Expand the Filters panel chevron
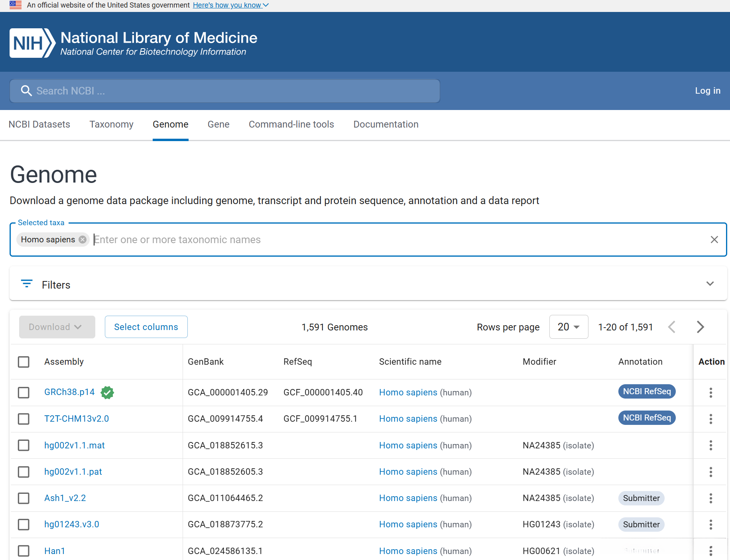This screenshot has height=560, width=730. point(710,283)
